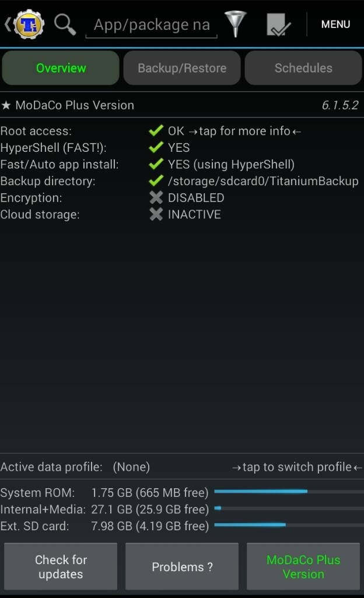Tap to switch active data profile
Screen dimensions: 364x598
[297, 467]
